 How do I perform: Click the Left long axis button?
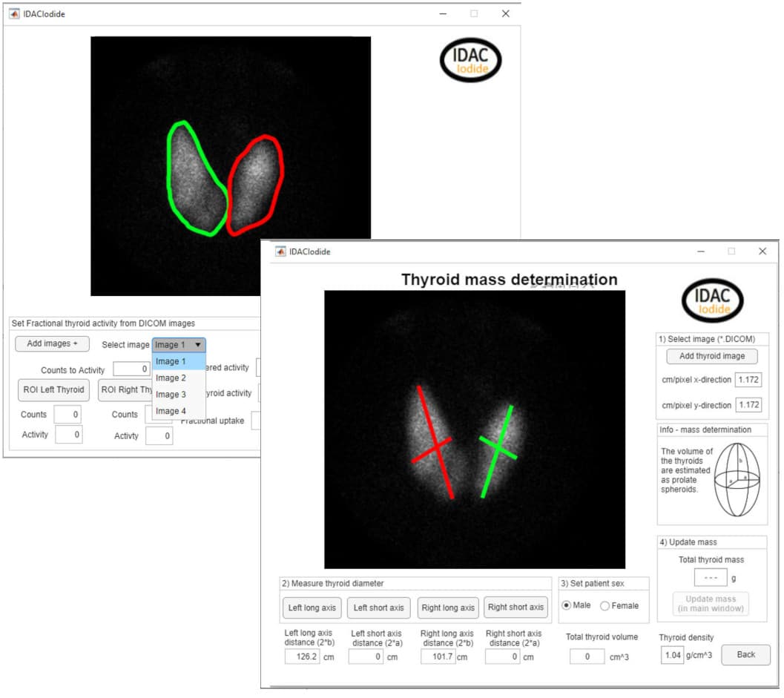pos(312,608)
